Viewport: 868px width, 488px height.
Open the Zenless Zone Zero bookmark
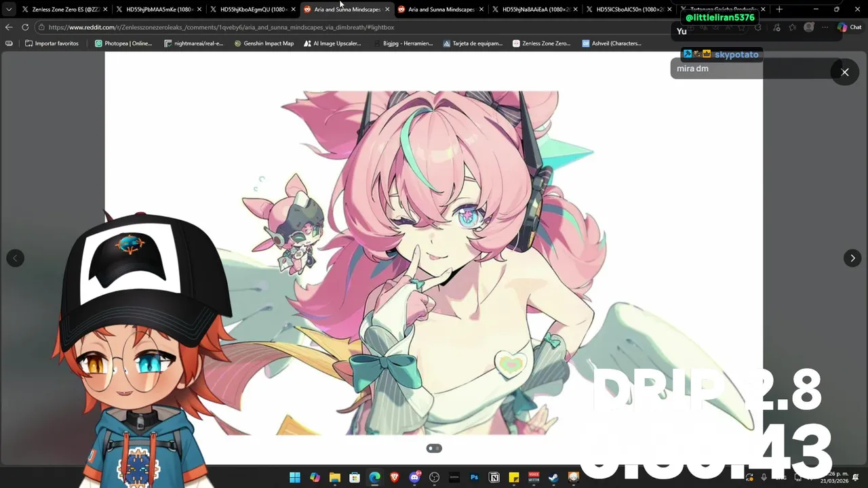[542, 43]
